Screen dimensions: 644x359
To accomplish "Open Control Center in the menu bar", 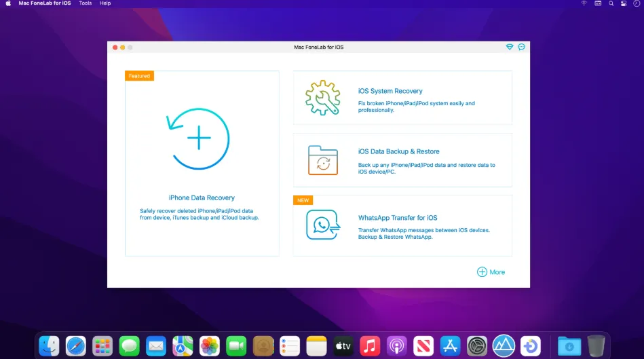I will pyautogui.click(x=624, y=3).
